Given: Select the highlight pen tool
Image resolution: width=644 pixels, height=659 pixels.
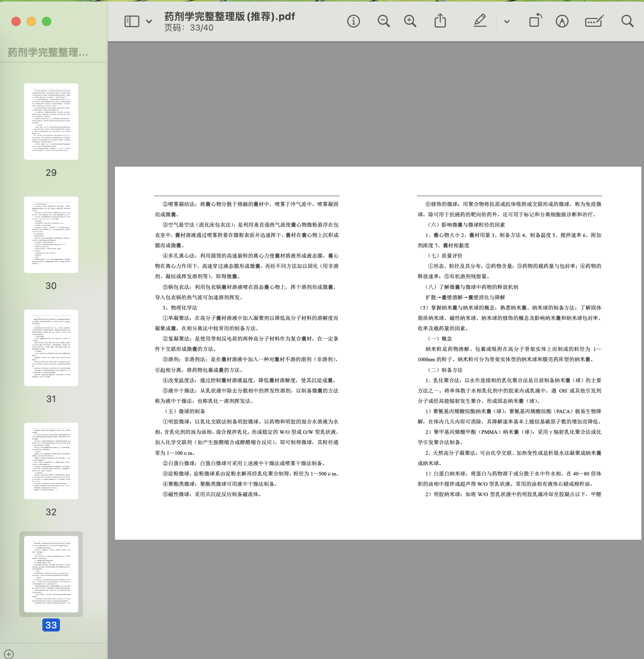Looking at the screenshot, I should [x=480, y=21].
